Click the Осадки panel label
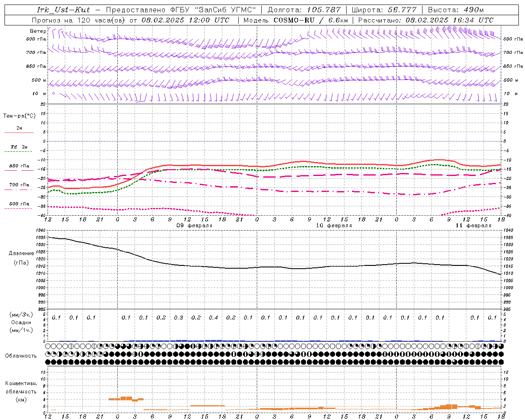525x420 pixels. pos(21,322)
